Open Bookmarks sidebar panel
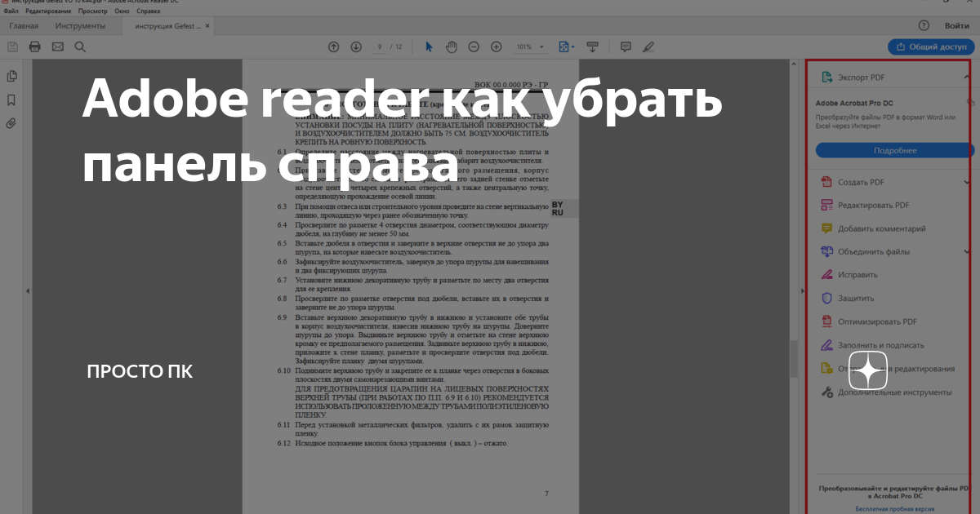This screenshot has width=980, height=514. pyautogui.click(x=11, y=100)
